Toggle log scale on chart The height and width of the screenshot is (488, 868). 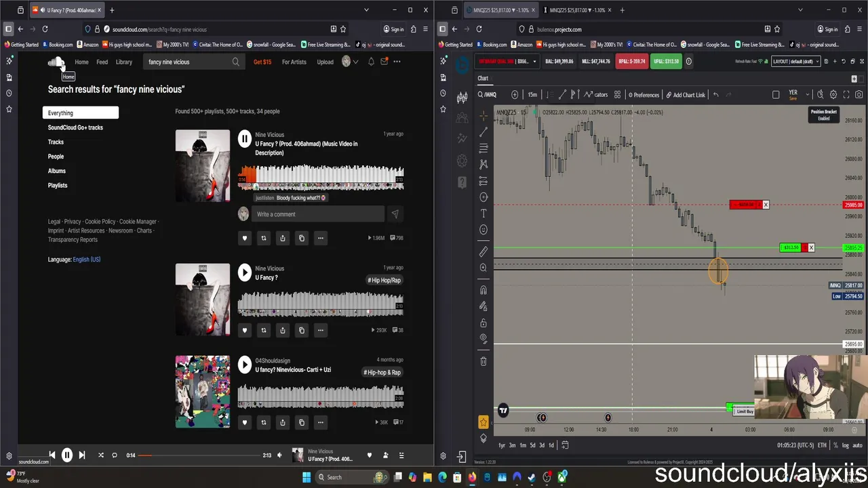(x=845, y=445)
